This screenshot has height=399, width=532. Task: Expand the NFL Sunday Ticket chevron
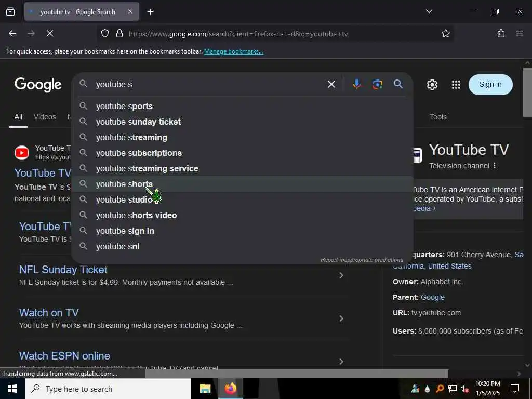coord(341,275)
